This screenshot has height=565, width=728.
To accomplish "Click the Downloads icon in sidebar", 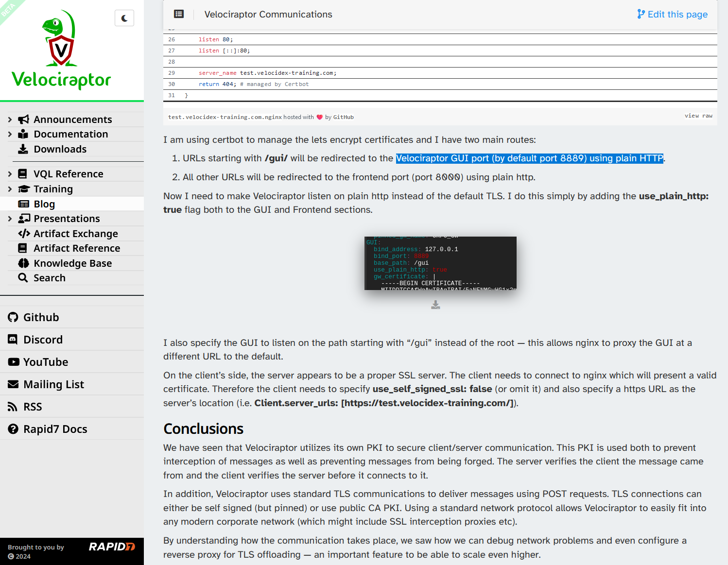I will click(x=23, y=149).
